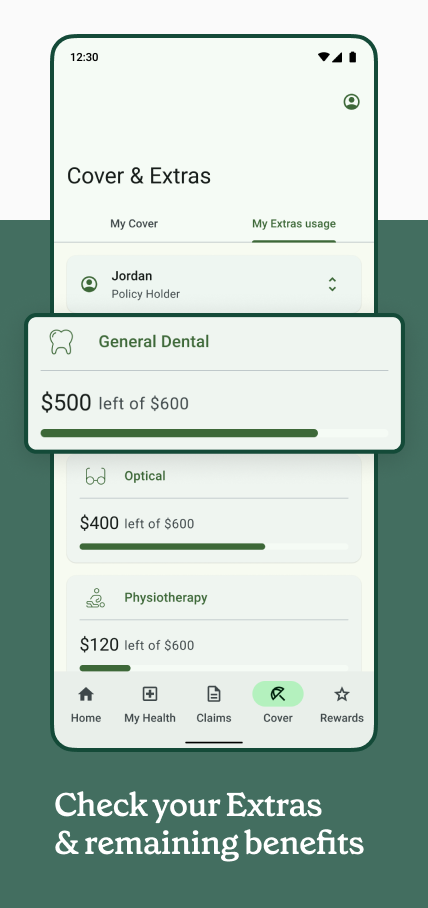Open Claims via the document icon
Image resolution: width=428 pixels, height=908 pixels.
214,694
